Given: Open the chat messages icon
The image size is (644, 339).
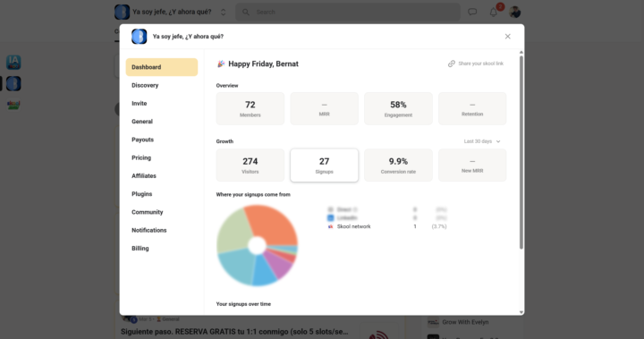Looking at the screenshot, I should pyautogui.click(x=472, y=12).
